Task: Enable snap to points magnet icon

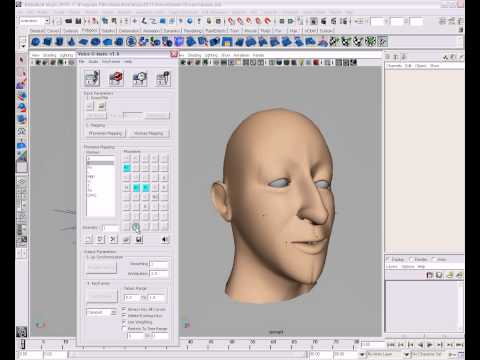Action: click(x=249, y=21)
